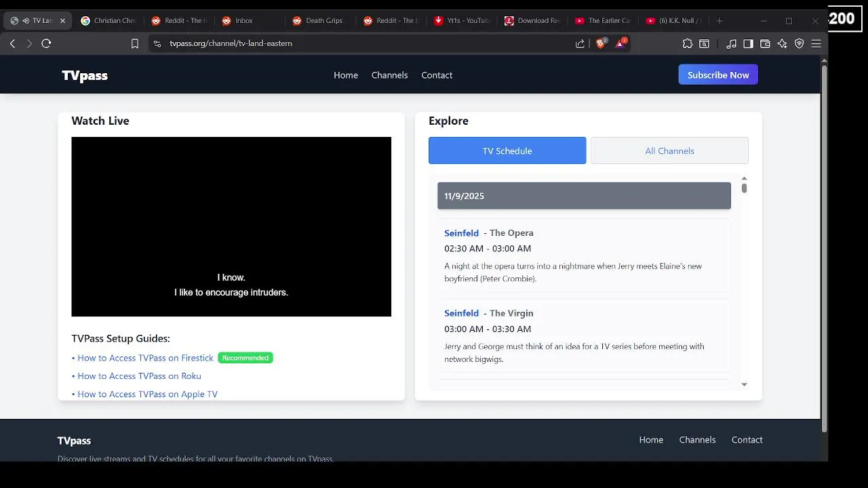The width and height of the screenshot is (868, 488).
Task: Click the 02:30 AM - 03:00 AM time
Action: coord(488,249)
